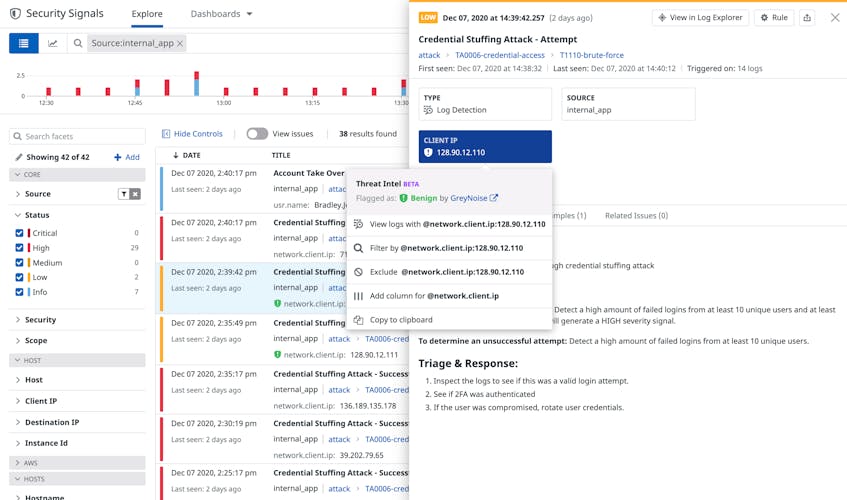Click the CLIENT IP 128.90.12.110 tile
The height and width of the screenshot is (500, 847).
tap(485, 146)
